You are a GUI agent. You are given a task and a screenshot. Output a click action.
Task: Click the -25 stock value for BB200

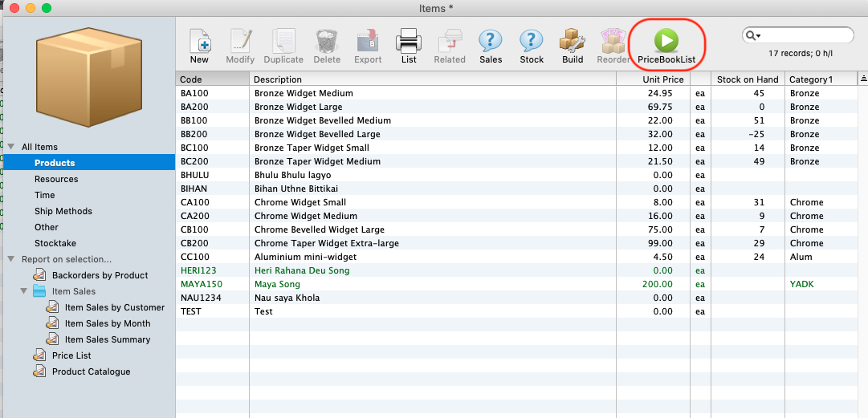tap(755, 134)
